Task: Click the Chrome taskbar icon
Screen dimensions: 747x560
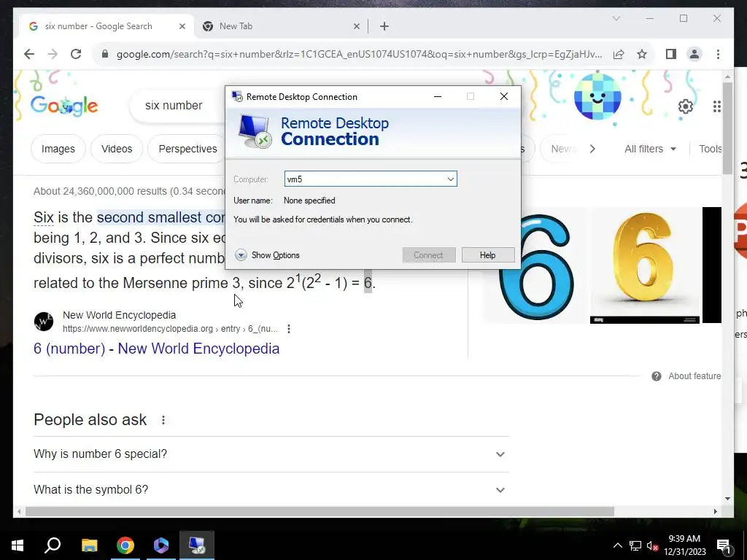Action: pos(125,545)
